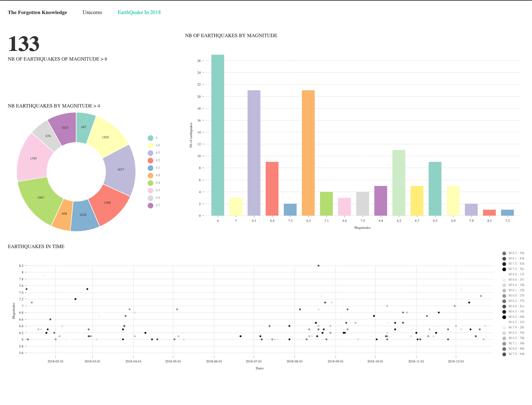Toggle the 4.6 magnitude pie legend dot
The height and width of the screenshot is (405, 532).
(x=150, y=145)
